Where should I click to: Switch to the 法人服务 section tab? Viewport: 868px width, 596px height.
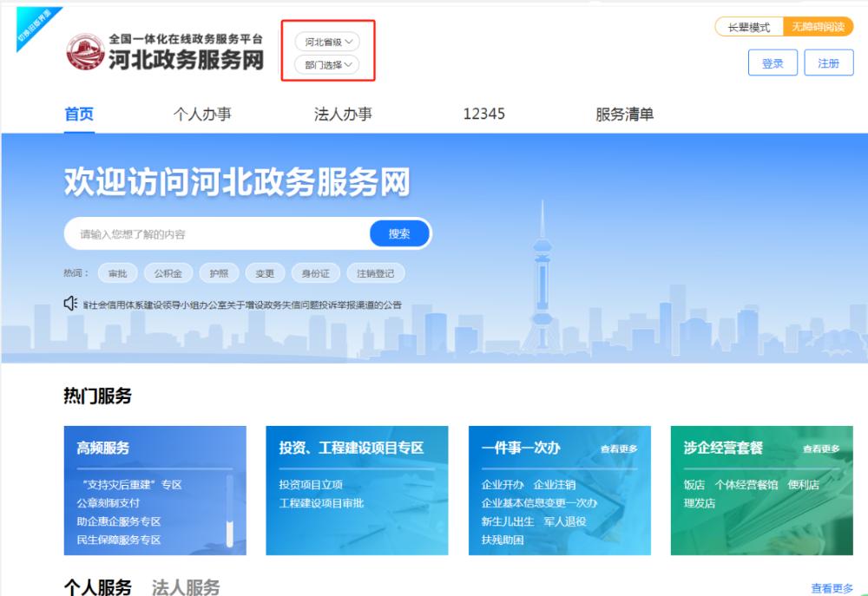point(186,587)
